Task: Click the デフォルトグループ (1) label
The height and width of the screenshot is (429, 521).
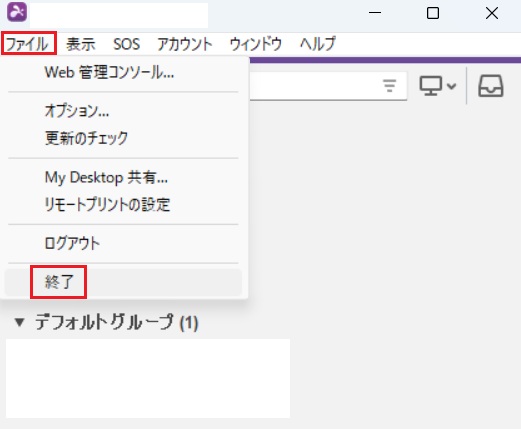Action: point(117,322)
